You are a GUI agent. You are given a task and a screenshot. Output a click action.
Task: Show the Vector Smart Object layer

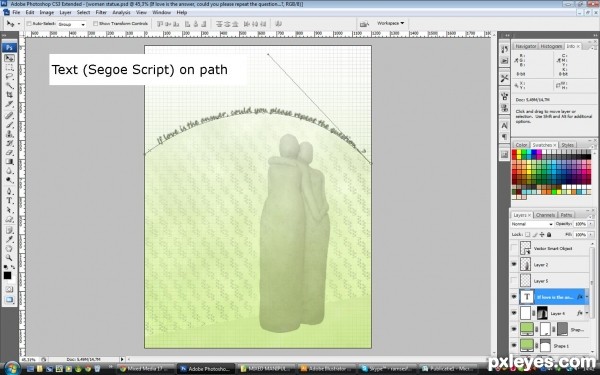point(514,248)
